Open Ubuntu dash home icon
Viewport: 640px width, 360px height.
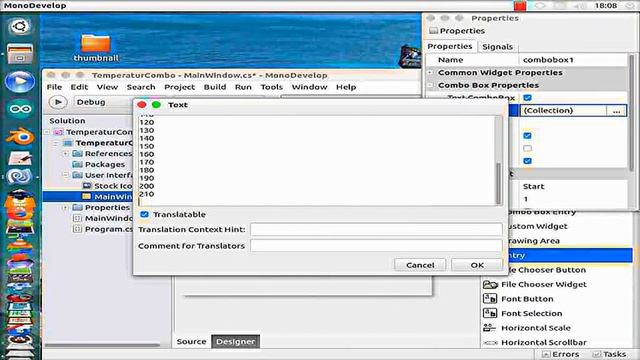pyautogui.click(x=19, y=27)
